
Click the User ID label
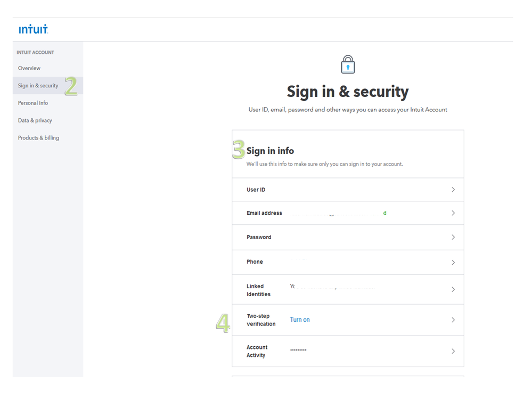pyautogui.click(x=256, y=190)
